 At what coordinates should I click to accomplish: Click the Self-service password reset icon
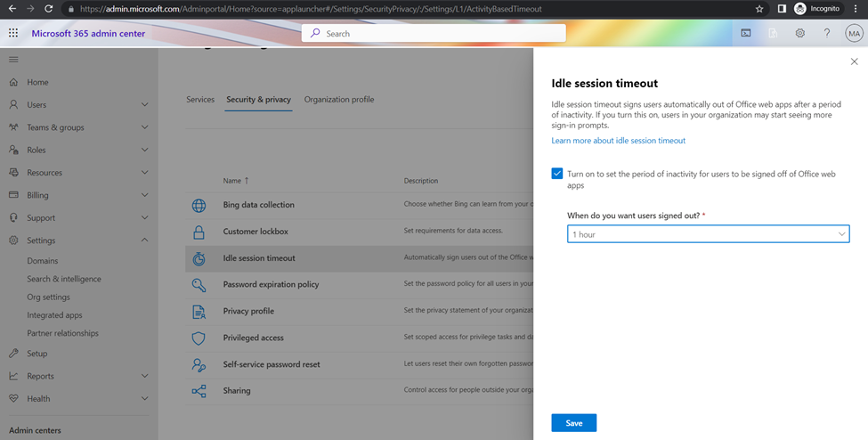199,365
